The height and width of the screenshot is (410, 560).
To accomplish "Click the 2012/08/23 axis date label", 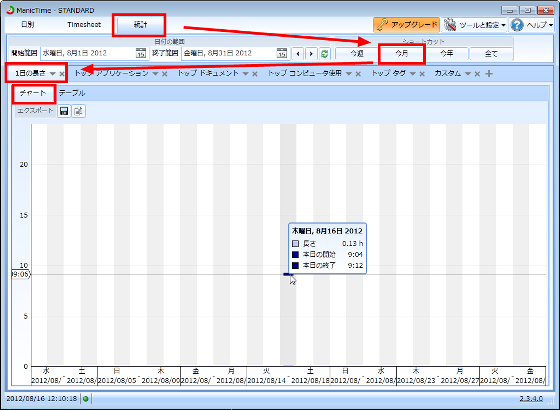I will coord(416,381).
